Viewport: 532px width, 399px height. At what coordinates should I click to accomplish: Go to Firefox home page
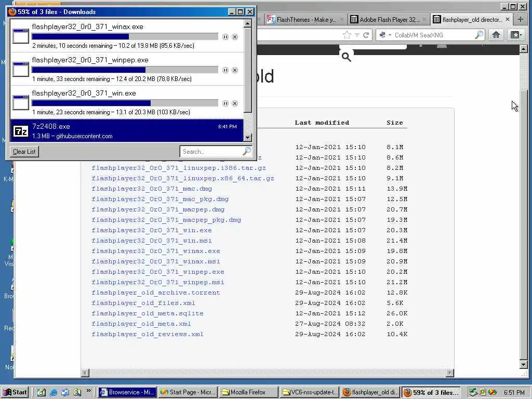pos(496,35)
